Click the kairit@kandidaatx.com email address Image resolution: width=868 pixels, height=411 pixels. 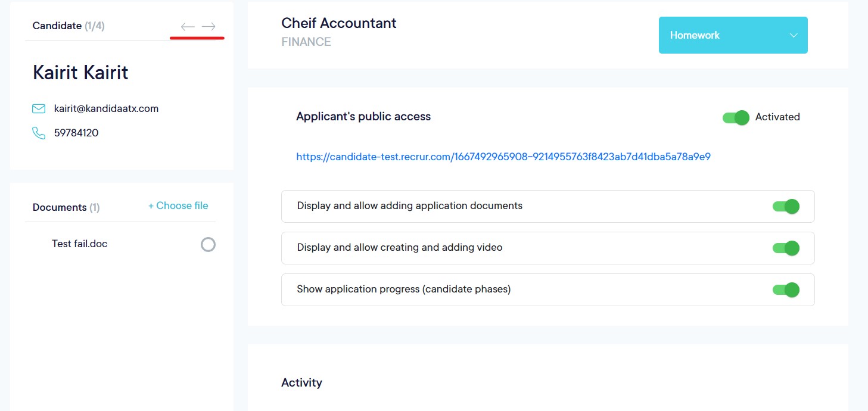click(x=106, y=108)
